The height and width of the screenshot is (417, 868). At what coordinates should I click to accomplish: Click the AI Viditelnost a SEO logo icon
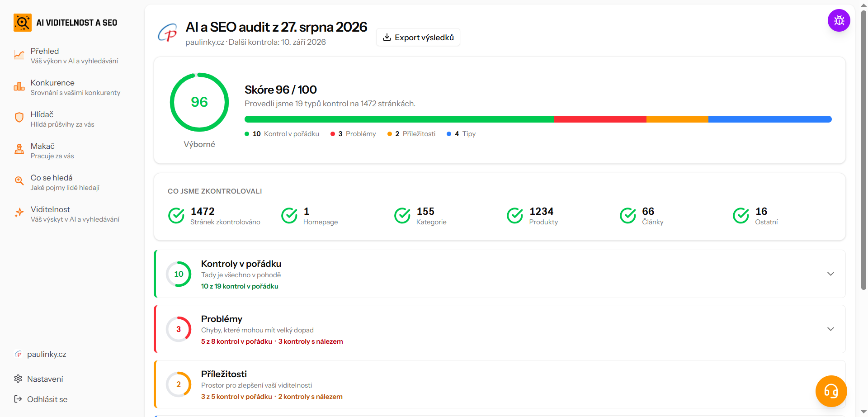(x=22, y=23)
